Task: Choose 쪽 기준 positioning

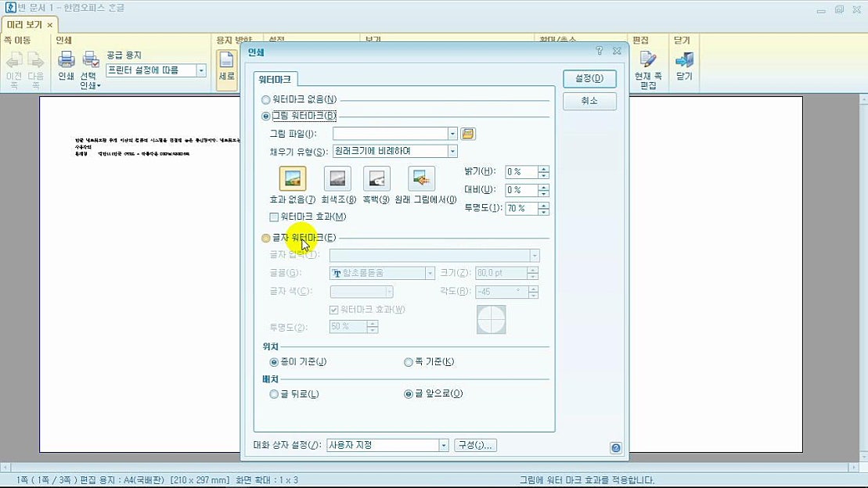Action: point(408,361)
